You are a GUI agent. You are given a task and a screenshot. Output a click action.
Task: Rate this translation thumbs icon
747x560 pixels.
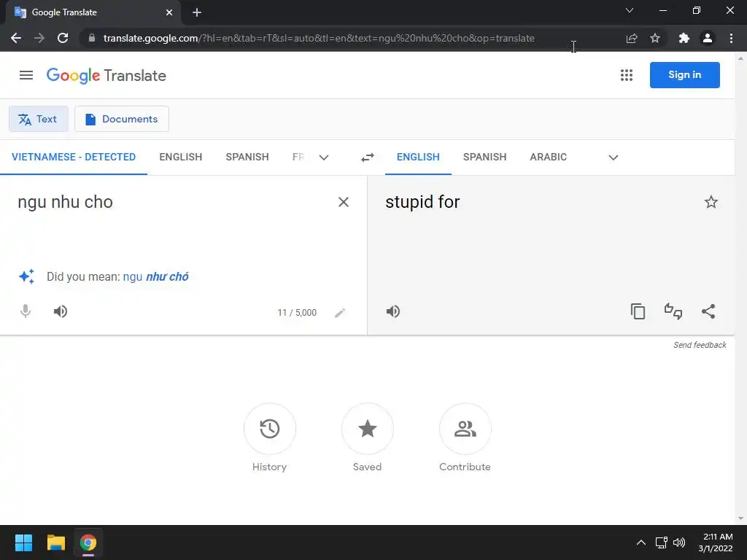[673, 311]
